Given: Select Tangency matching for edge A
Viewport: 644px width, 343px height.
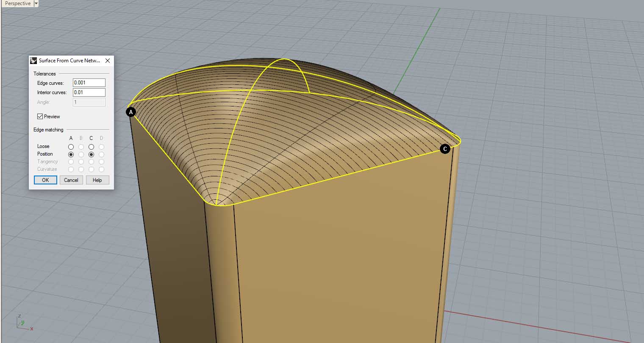Looking at the screenshot, I should (71, 162).
